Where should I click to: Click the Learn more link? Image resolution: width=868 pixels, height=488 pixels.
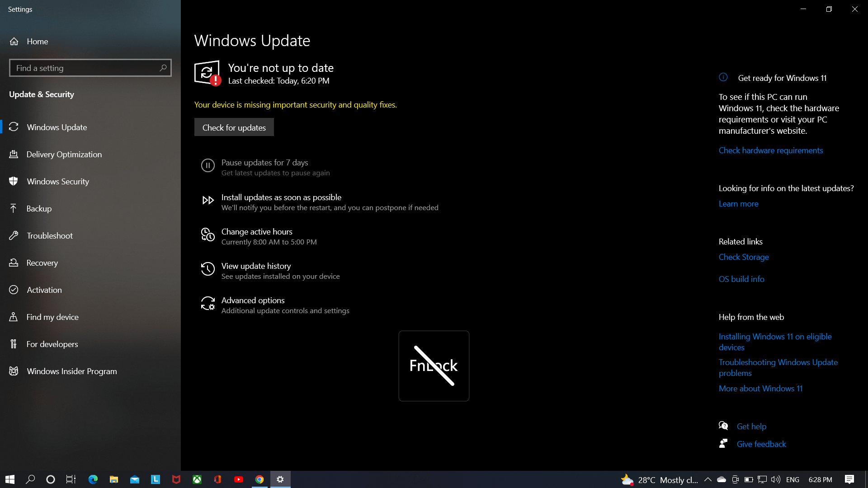coord(739,204)
